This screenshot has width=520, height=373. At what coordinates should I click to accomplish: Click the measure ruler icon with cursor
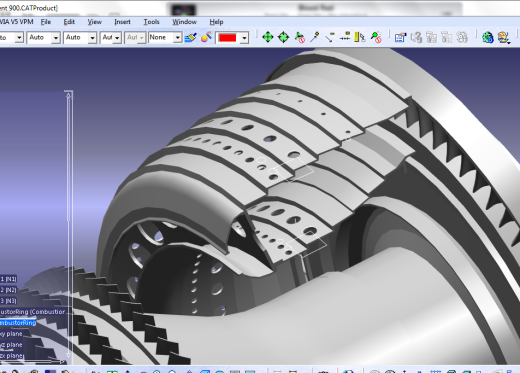(x=360, y=37)
